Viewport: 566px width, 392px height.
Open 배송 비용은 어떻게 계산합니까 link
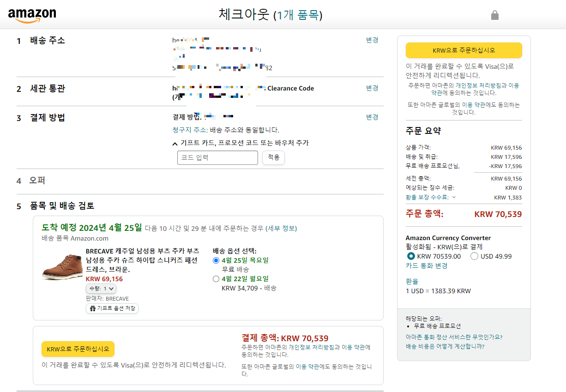pos(445,346)
